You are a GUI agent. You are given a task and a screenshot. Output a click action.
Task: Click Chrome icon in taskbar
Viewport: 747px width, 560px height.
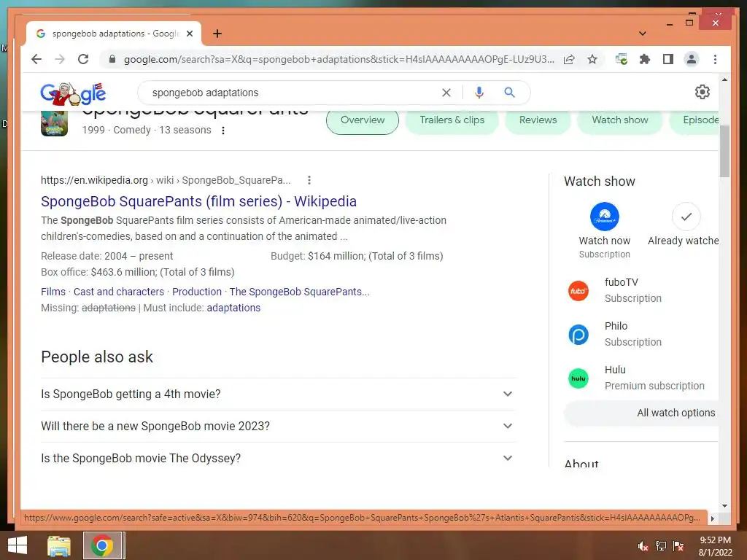[x=102, y=545]
